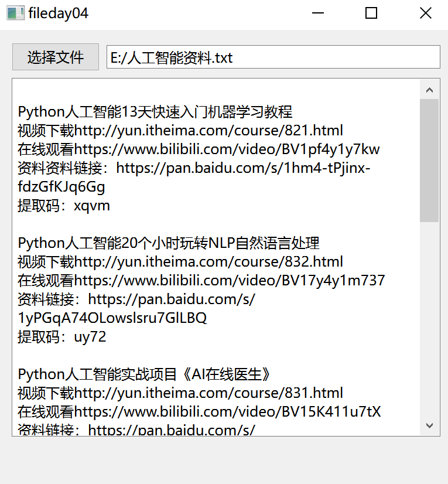Click the line fdzGfKJq6Gg
The image size is (448, 484).
click(x=61, y=187)
